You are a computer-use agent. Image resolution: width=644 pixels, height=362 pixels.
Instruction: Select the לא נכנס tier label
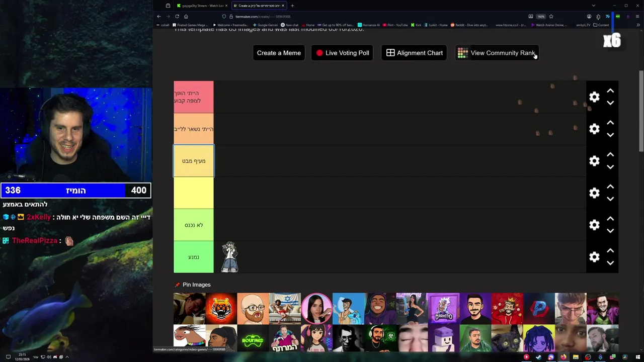tap(194, 225)
